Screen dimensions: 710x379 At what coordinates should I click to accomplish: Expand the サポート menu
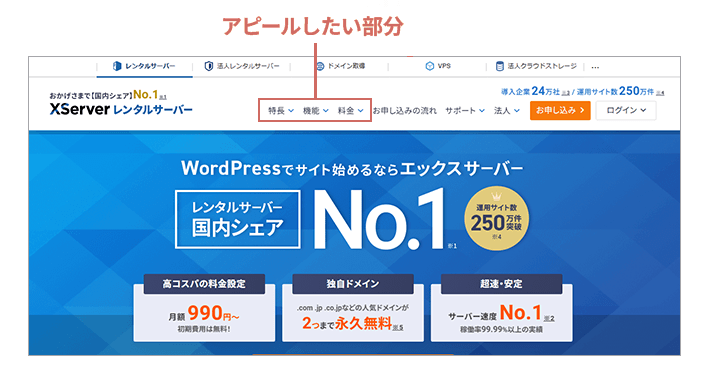(x=465, y=110)
